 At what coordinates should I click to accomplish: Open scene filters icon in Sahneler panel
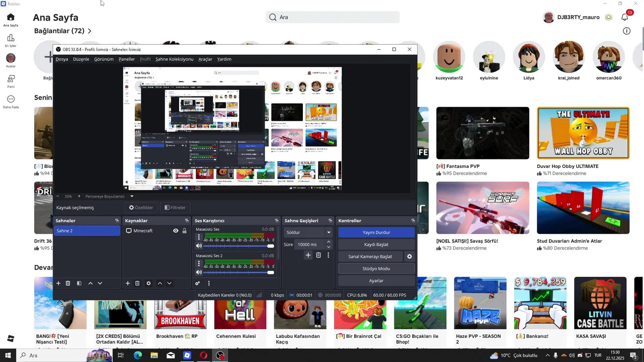(79, 283)
